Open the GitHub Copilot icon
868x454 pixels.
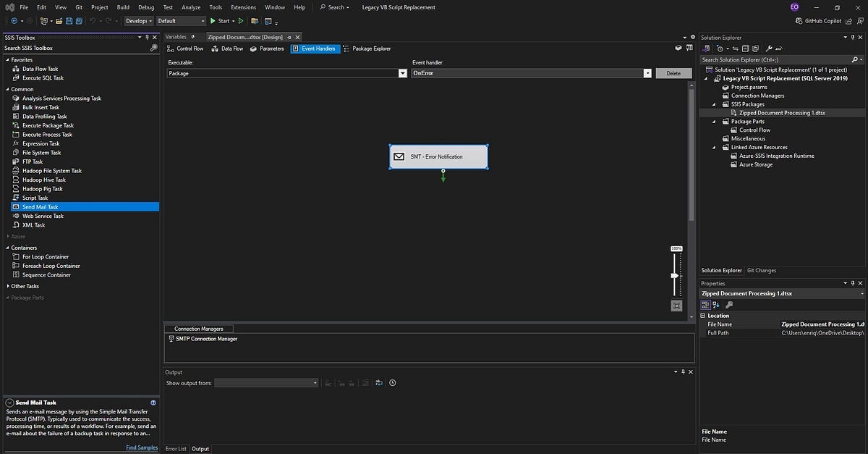point(799,21)
